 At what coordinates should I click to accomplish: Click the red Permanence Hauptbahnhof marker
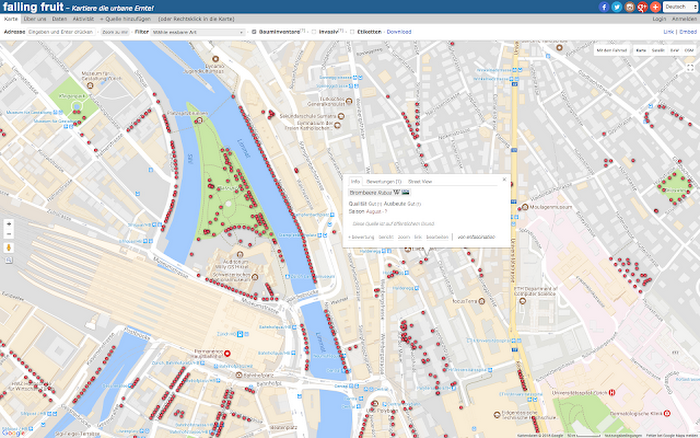[227, 354]
